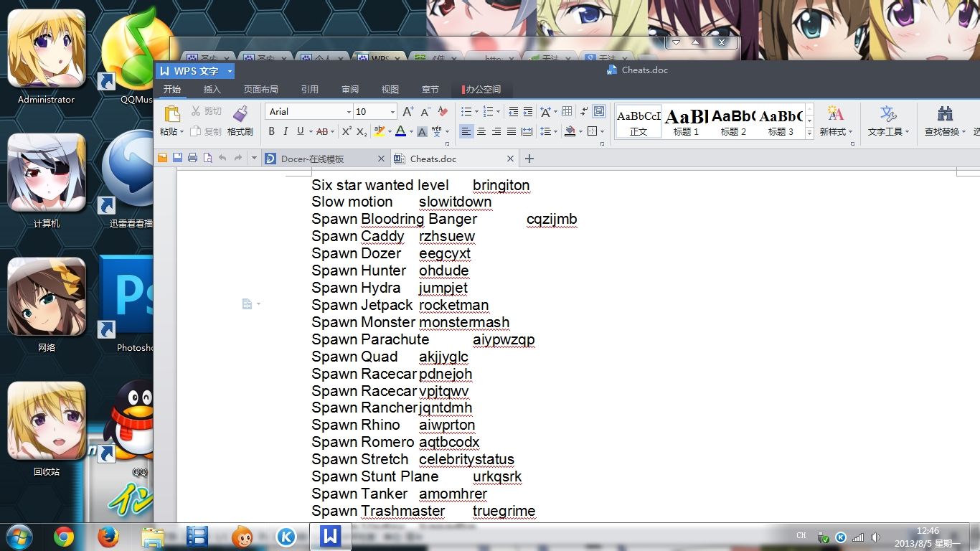
Task: Click the font color A swatch
Action: click(x=400, y=131)
